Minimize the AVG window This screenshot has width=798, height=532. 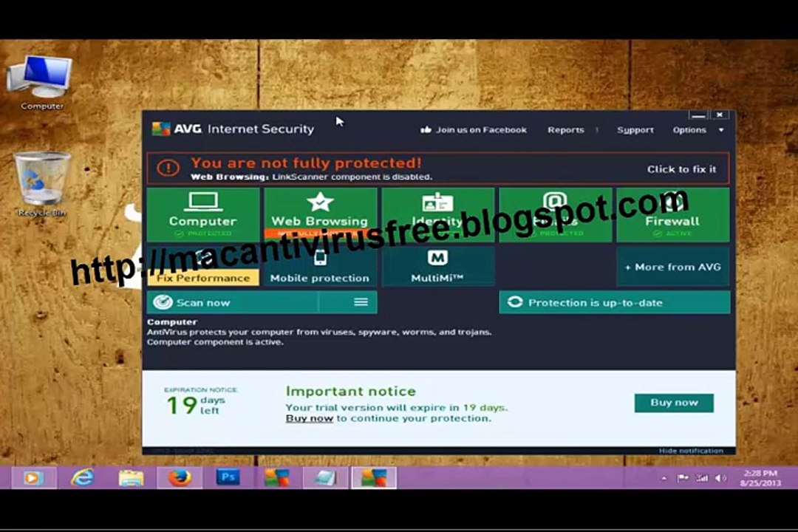pos(698,115)
